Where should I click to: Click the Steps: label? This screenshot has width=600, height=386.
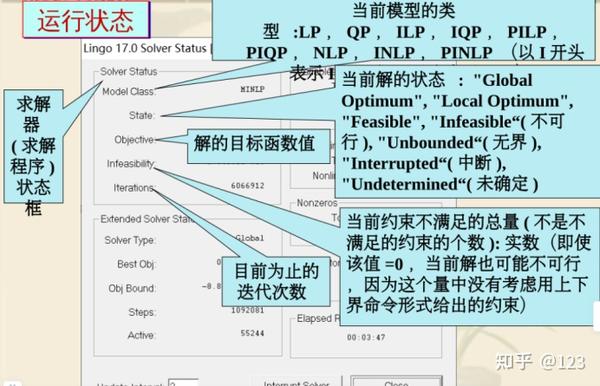coord(142,312)
